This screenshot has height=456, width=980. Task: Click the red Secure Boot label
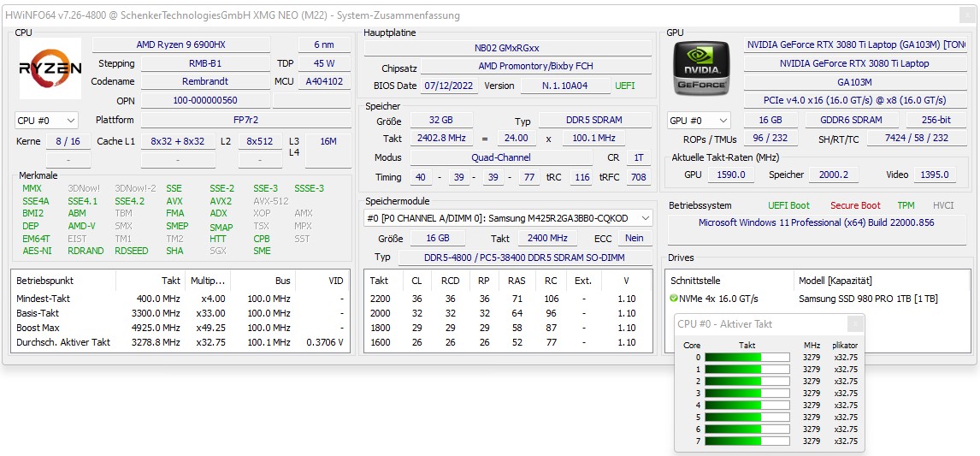pyautogui.click(x=855, y=205)
